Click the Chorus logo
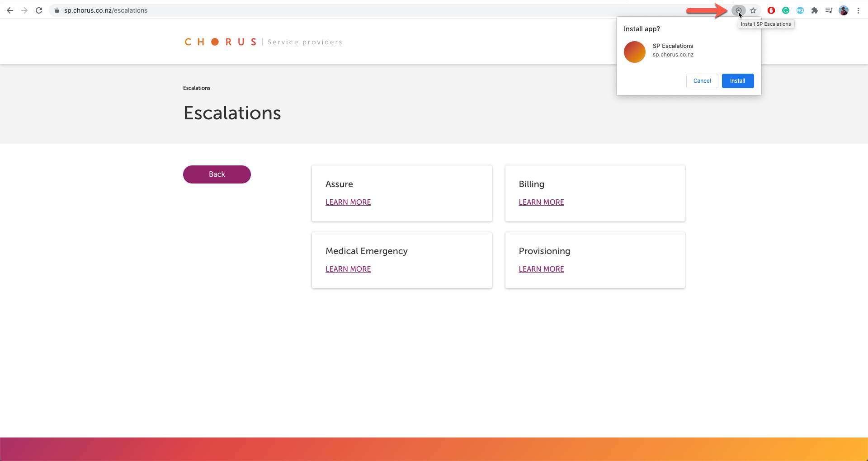Image resolution: width=868 pixels, height=461 pixels. click(221, 42)
